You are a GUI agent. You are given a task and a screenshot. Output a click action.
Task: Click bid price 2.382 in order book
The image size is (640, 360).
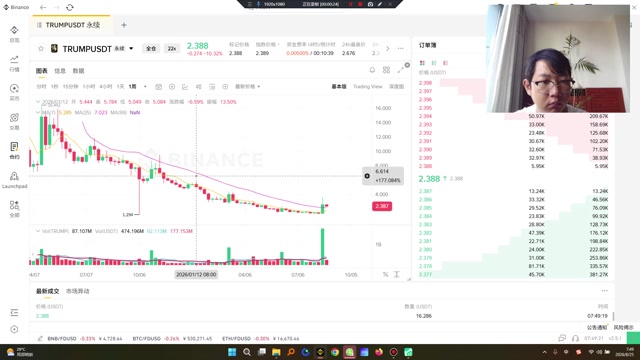[425, 233]
